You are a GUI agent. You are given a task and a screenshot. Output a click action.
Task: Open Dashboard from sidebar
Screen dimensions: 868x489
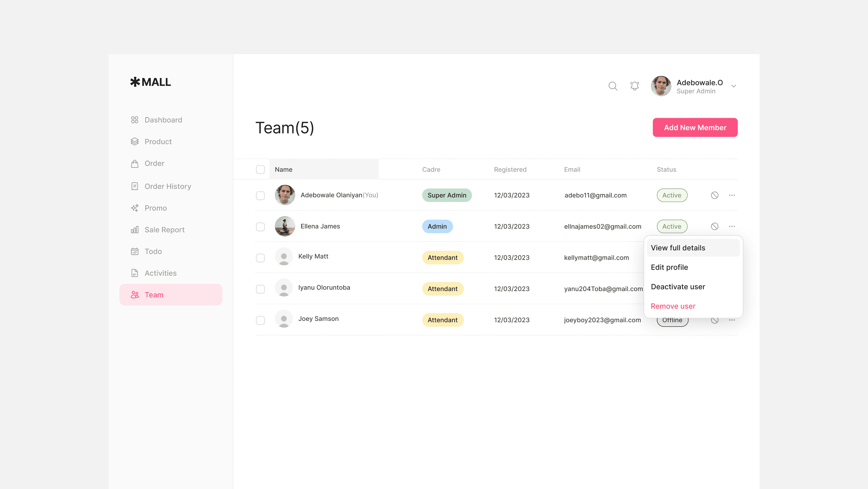(163, 120)
